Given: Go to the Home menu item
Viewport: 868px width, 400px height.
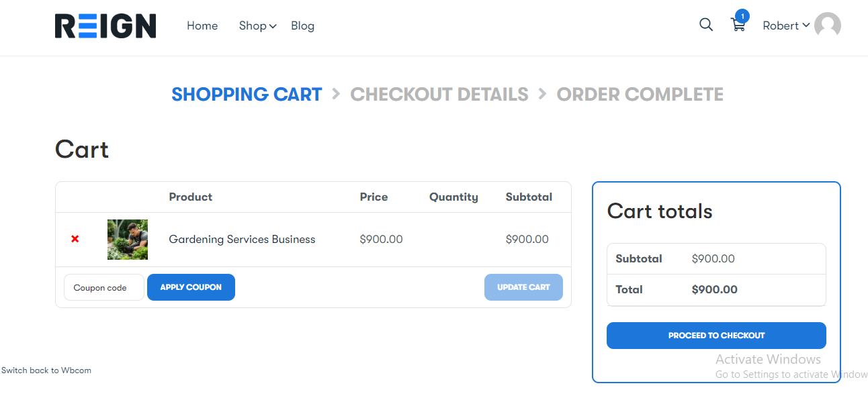Looking at the screenshot, I should tap(202, 26).
